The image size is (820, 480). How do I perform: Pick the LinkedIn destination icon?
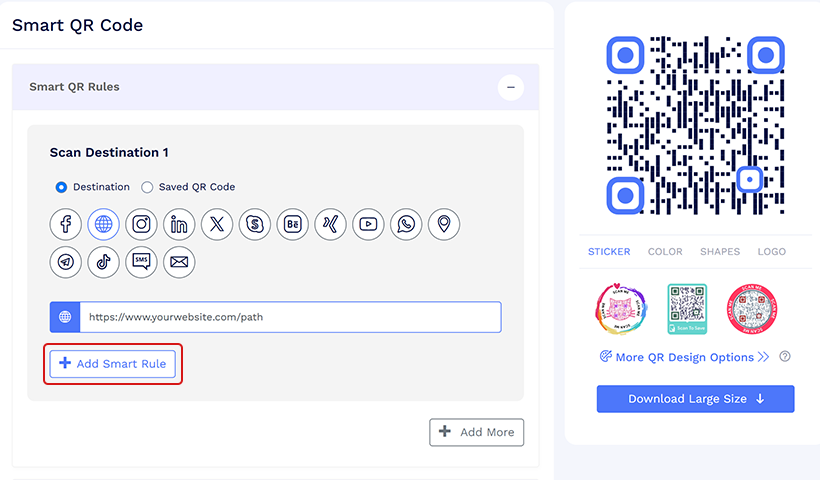tap(179, 224)
